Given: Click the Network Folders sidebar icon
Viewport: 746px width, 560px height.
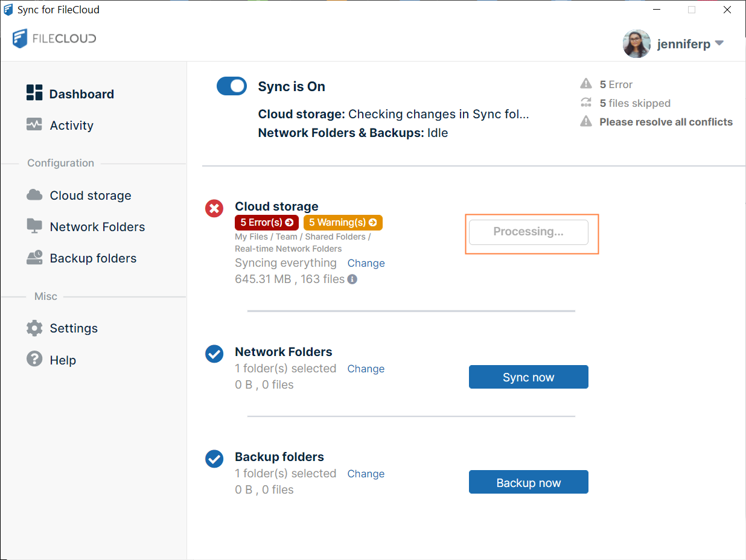Looking at the screenshot, I should (x=34, y=226).
